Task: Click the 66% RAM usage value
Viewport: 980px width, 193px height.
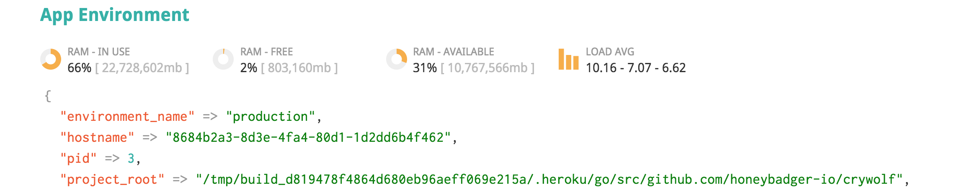Action: [79, 68]
